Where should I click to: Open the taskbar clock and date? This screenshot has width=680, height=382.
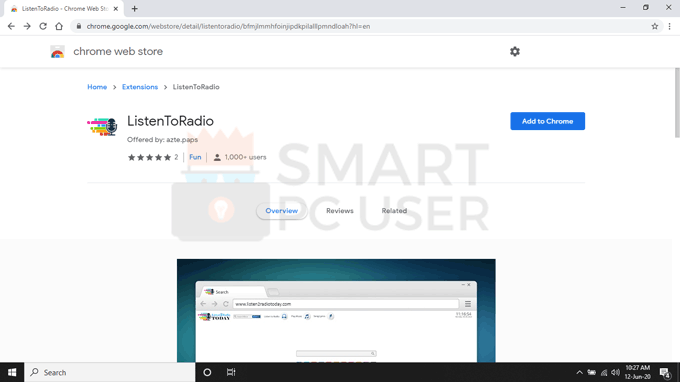click(638, 372)
